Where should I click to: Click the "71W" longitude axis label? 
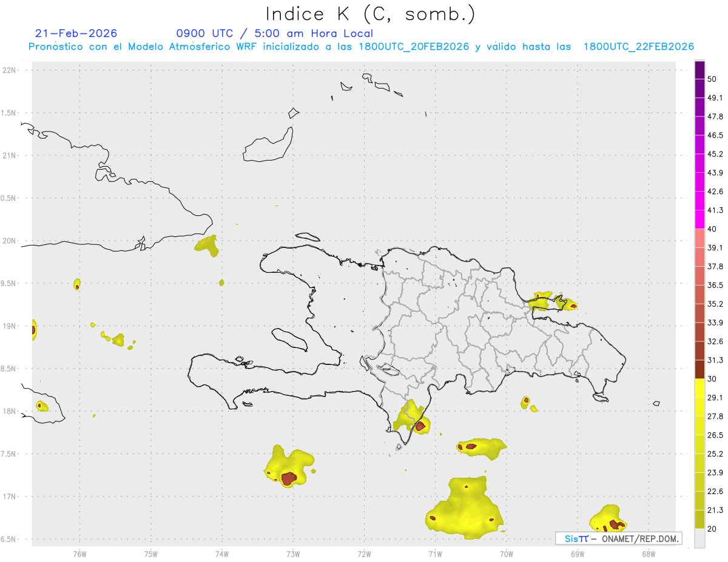coord(435,555)
